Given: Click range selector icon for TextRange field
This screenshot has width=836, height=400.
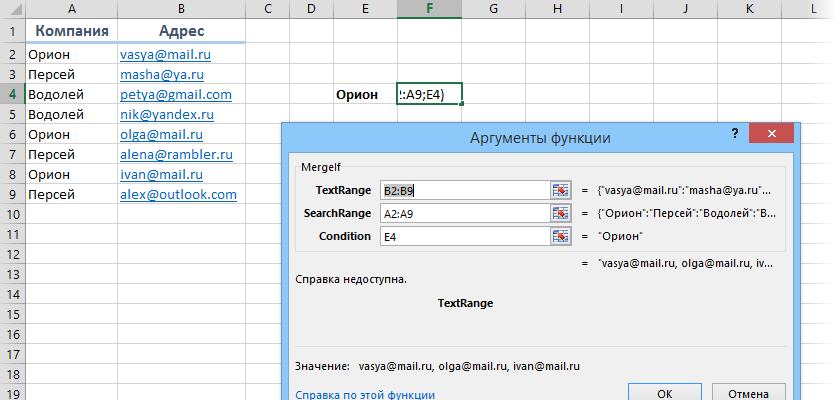Looking at the screenshot, I should tap(561, 190).
